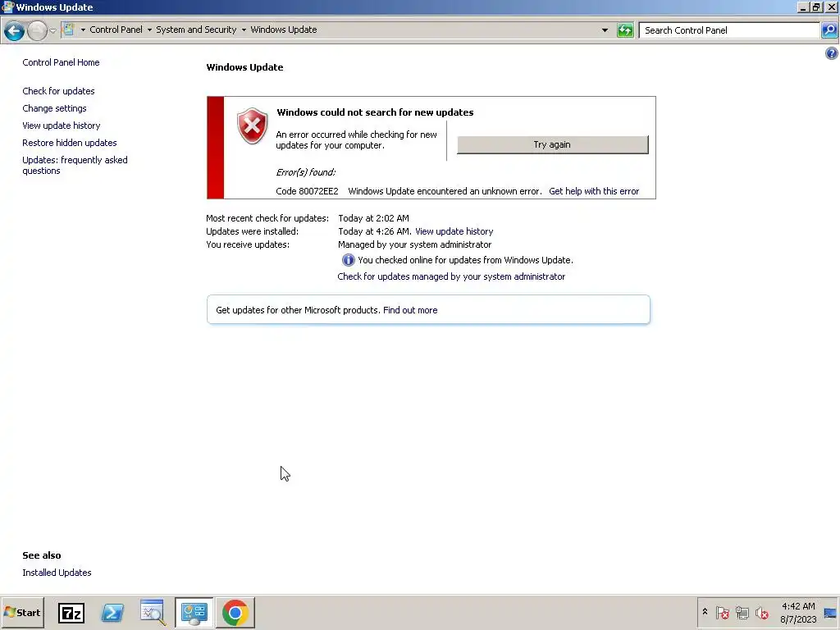Click the Control Panel icon in the address bar
This screenshot has width=840, height=630.
[x=69, y=30]
